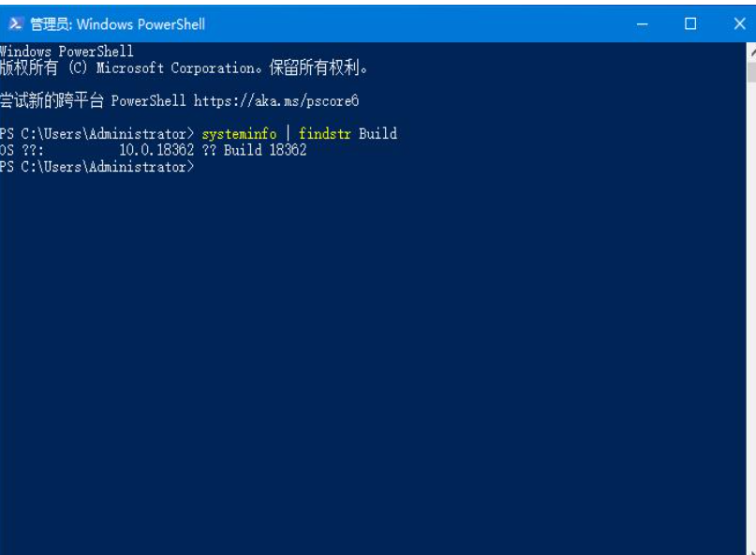This screenshot has height=555, width=756.
Task: Click the "Build 18362" output text
Action: tap(265, 150)
